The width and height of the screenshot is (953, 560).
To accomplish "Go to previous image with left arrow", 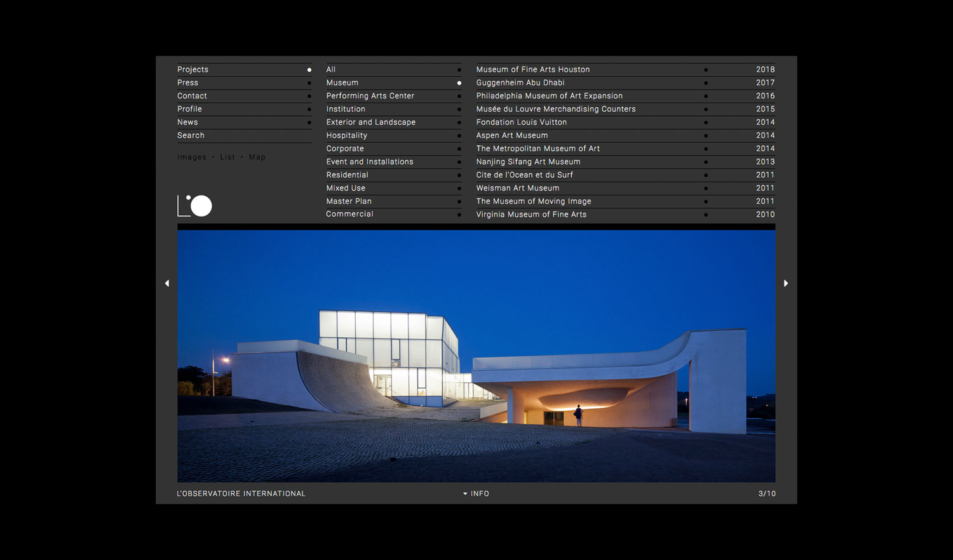I will coord(167,283).
